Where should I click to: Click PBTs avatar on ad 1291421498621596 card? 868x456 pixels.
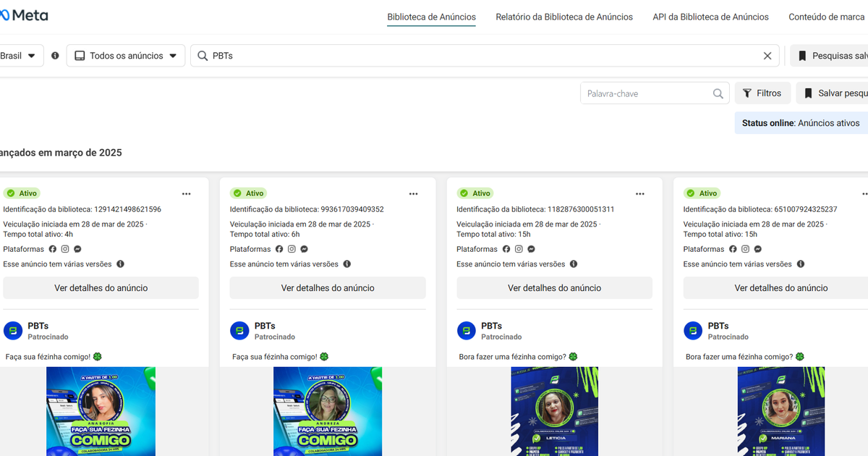(x=13, y=331)
